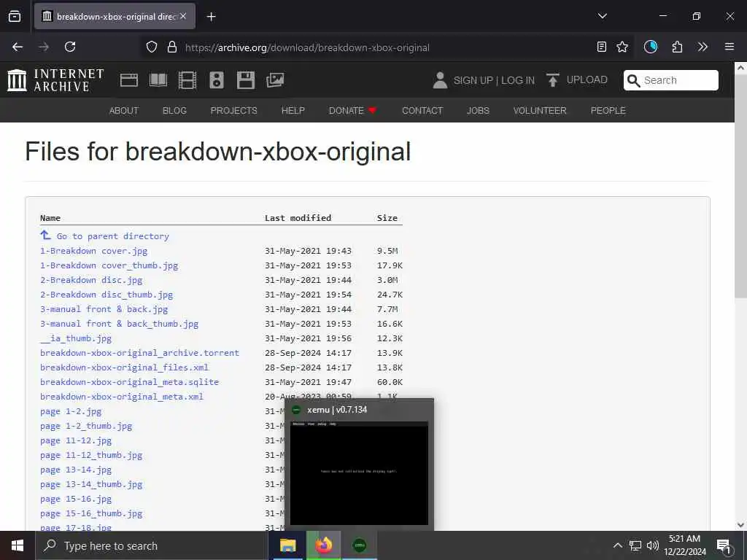Open the Video film-strip icon
747x560 pixels.
tap(187, 80)
